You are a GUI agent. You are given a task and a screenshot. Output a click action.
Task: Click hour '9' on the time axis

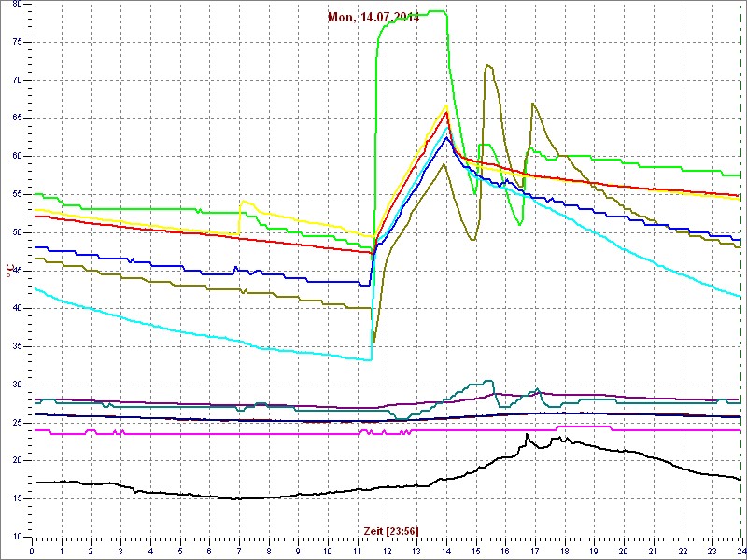click(298, 551)
